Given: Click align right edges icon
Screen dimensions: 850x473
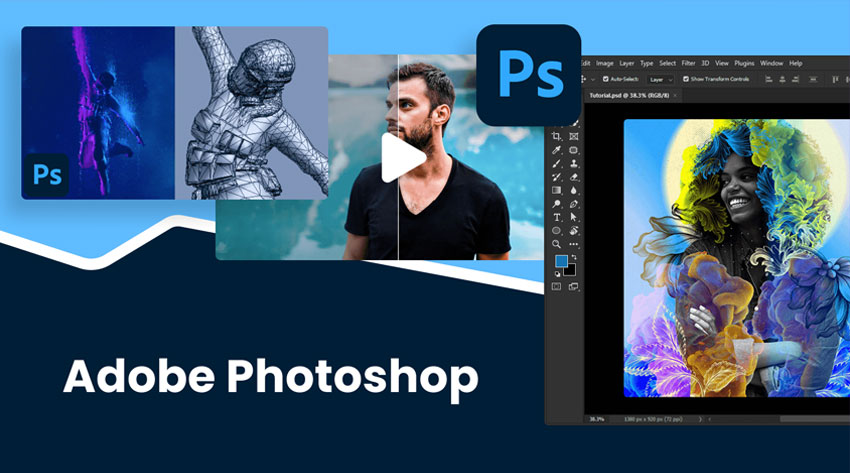Looking at the screenshot, I should tap(795, 79).
